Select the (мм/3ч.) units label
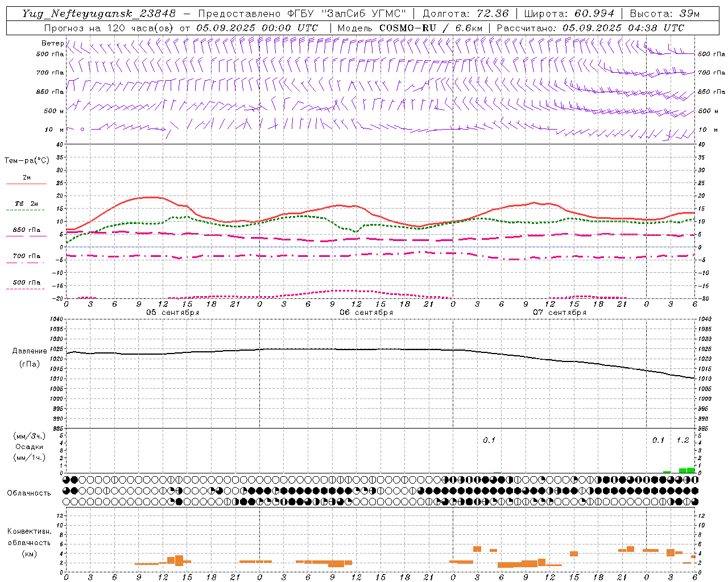 pyautogui.click(x=30, y=436)
